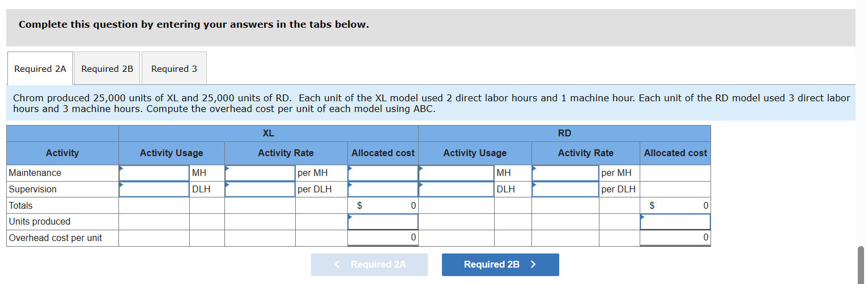
Task: Click RD 'per DLH' rate unit label
Action: 618,189
